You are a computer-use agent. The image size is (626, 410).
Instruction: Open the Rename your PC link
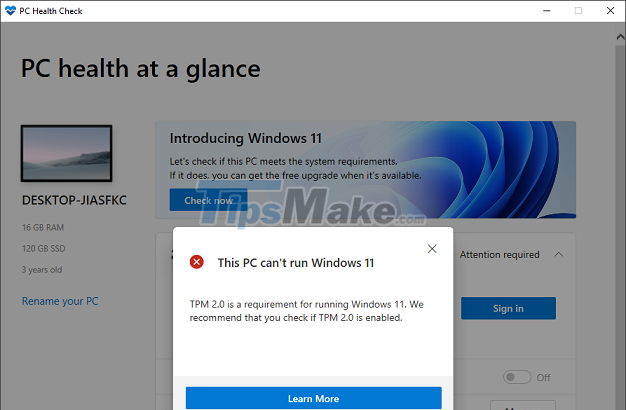[60, 301]
